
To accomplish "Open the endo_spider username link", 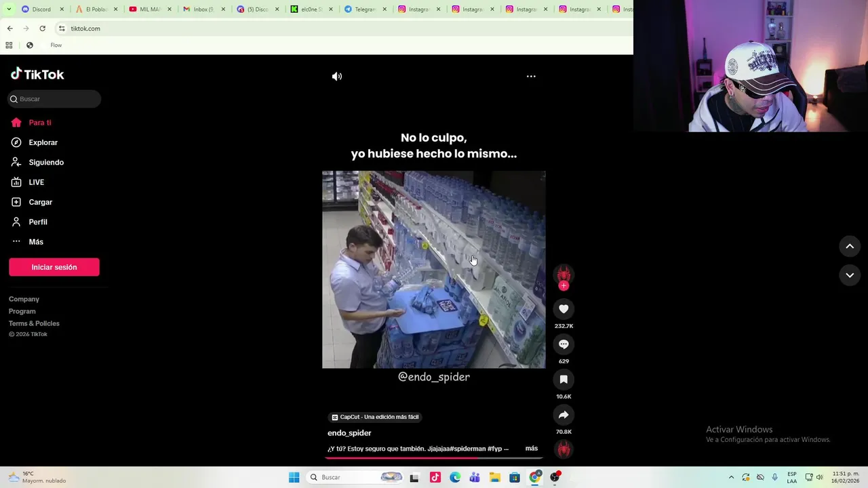I will click(x=349, y=433).
